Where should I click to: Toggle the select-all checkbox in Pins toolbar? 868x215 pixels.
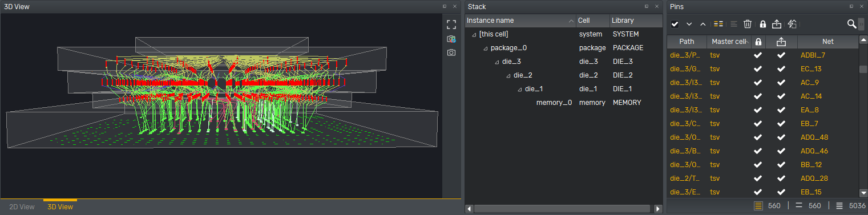tap(675, 24)
